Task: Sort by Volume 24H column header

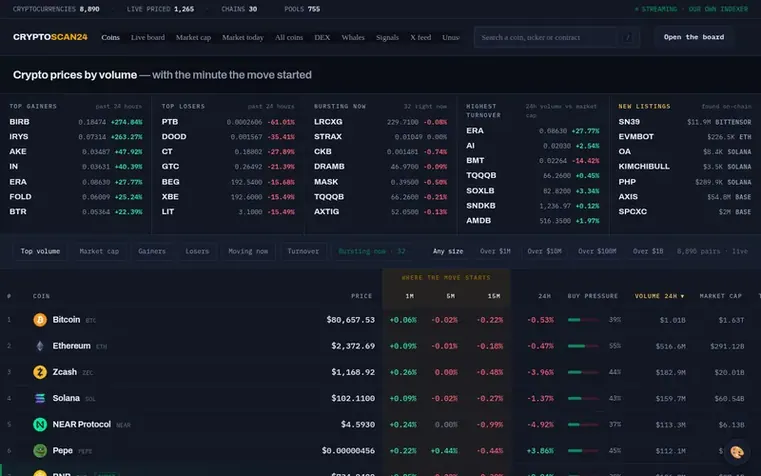Action: point(659,296)
